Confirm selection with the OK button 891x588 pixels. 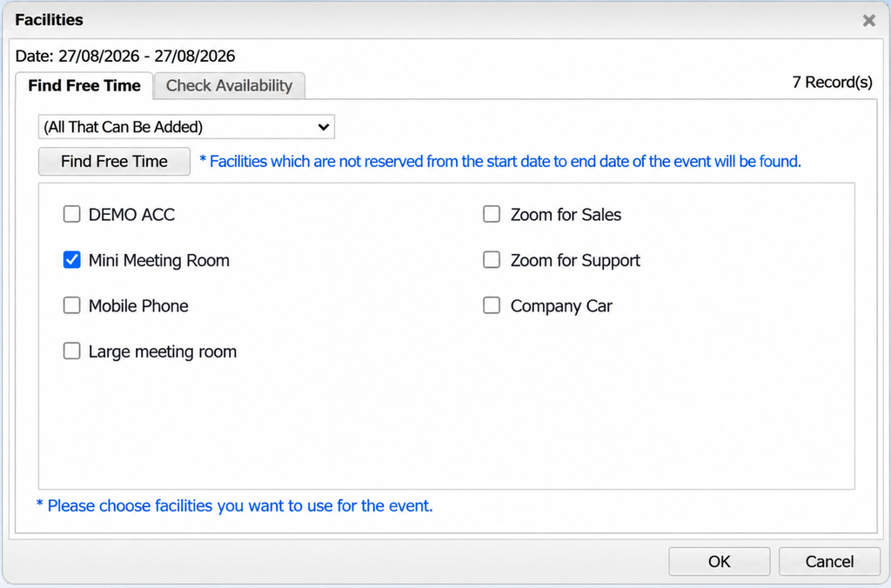coord(720,561)
